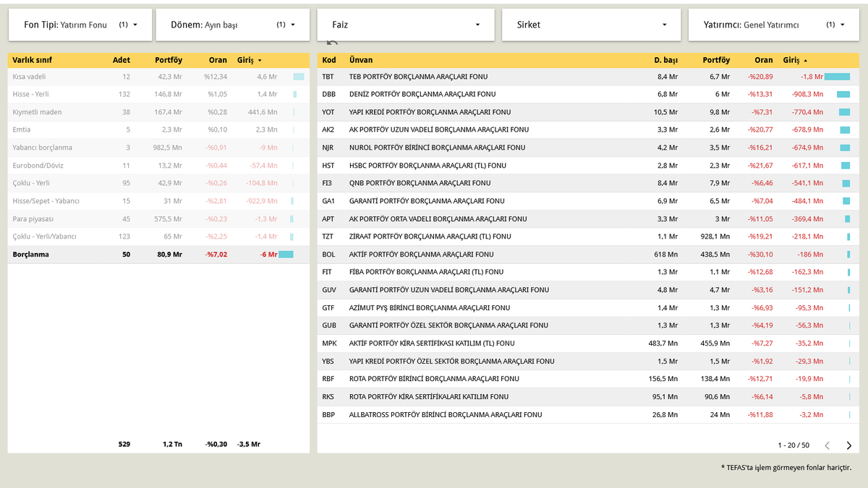Click the TEFAS footnote text
This screenshot has width=868, height=488.
tap(786, 468)
